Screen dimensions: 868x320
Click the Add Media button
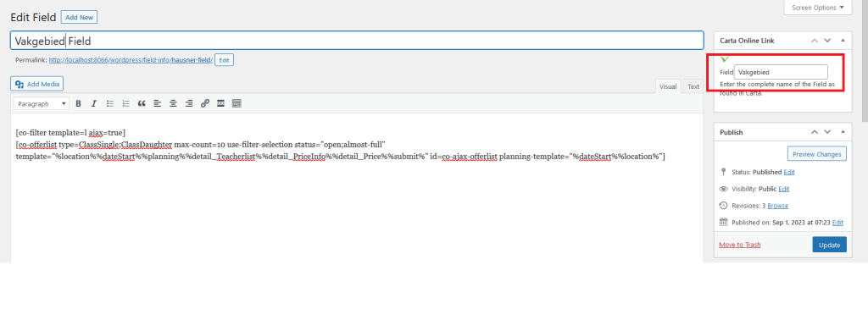(37, 84)
